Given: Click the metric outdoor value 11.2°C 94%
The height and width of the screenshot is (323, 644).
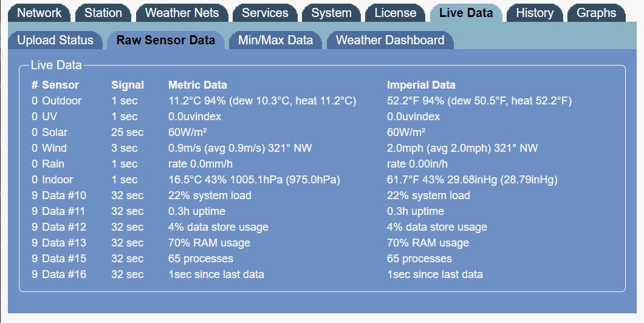Looking at the screenshot, I should 262,101.
